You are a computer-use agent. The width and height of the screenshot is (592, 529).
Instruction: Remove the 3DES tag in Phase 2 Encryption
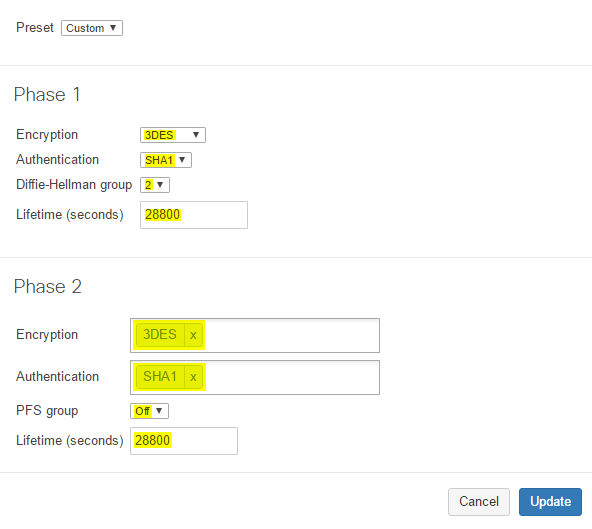(193, 335)
